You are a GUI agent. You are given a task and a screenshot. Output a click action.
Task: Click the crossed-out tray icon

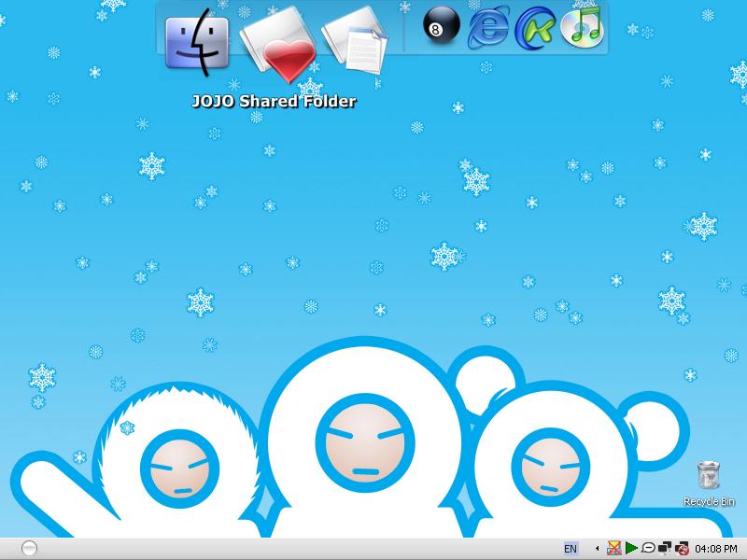click(x=614, y=548)
